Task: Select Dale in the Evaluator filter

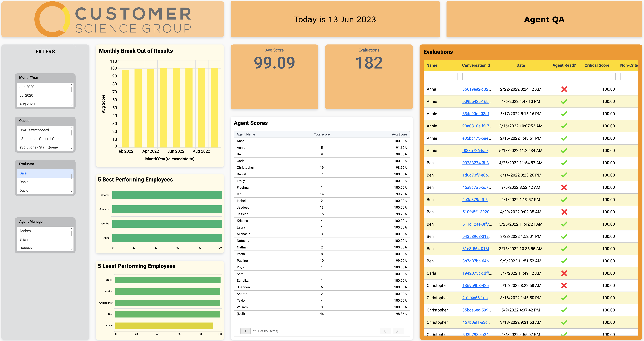Action: [23, 173]
